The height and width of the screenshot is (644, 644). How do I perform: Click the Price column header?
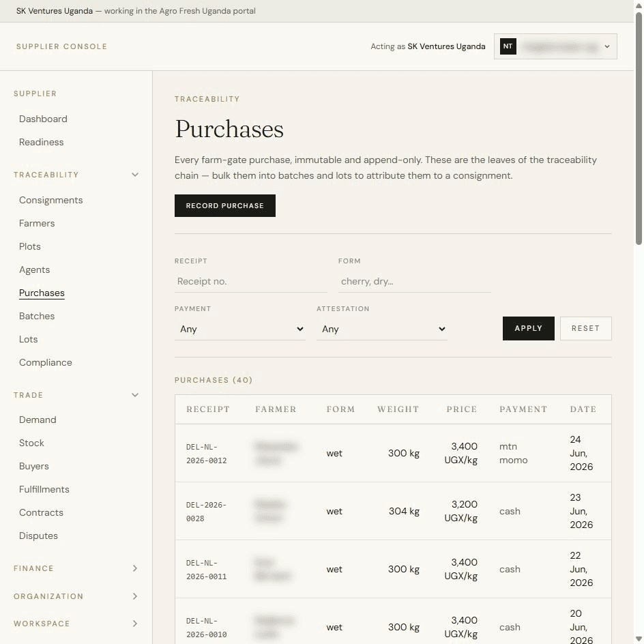pyautogui.click(x=462, y=409)
